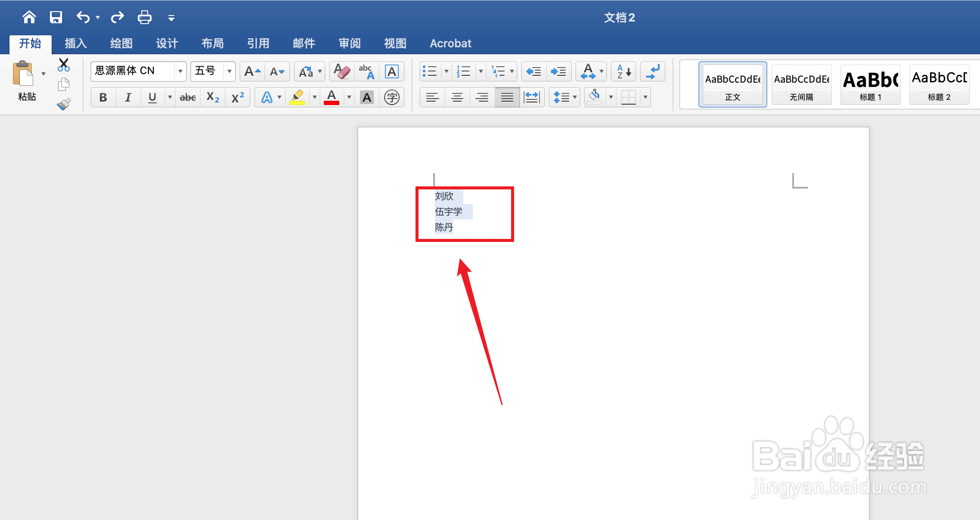Open highlight color picker arrow
Viewport: 980px width, 520px height.
click(x=315, y=97)
